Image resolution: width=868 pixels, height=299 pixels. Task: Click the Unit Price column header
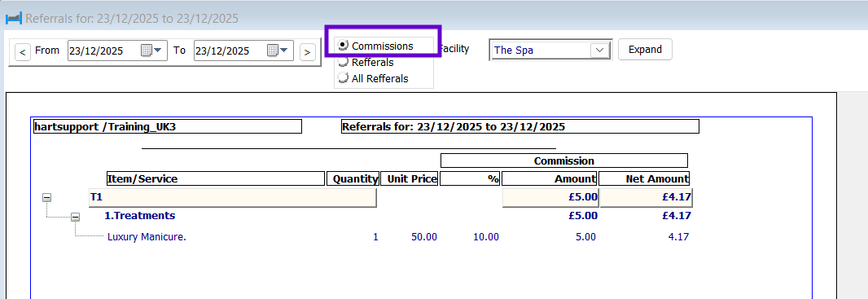tap(410, 179)
